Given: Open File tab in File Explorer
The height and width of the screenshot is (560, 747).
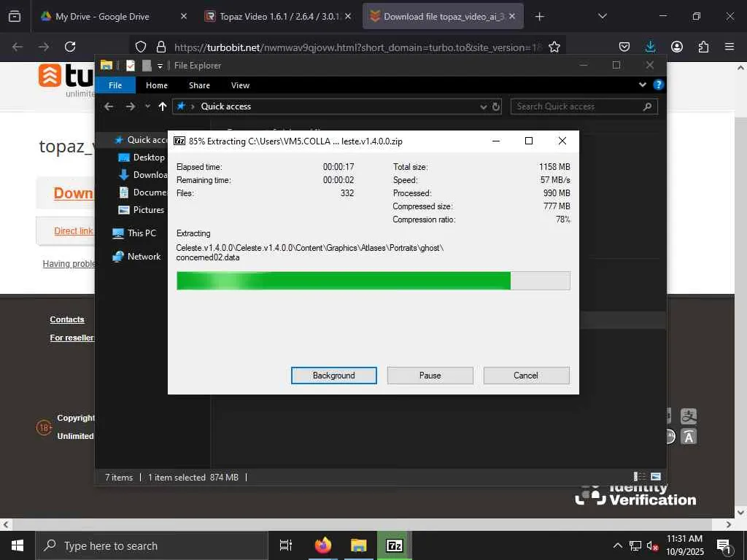Looking at the screenshot, I should 115,85.
